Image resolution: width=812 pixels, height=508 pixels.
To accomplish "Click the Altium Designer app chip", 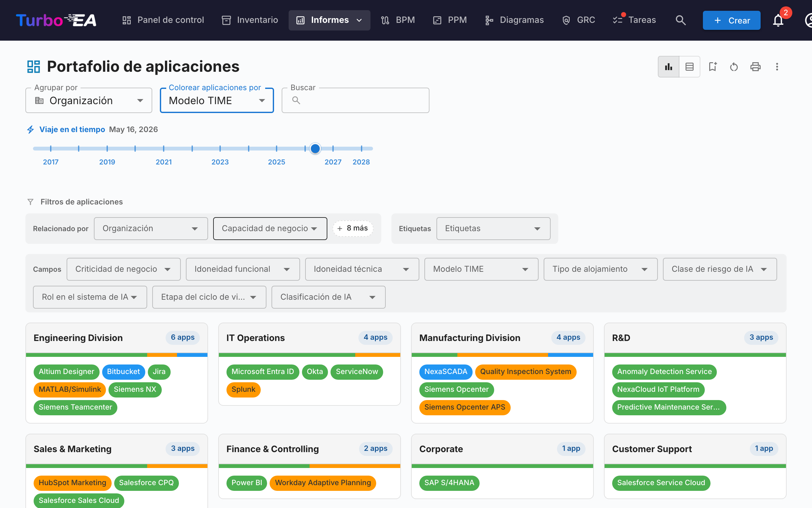I will pos(66,371).
